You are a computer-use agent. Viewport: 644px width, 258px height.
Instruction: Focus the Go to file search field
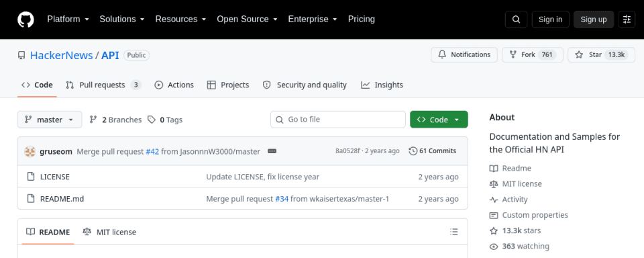point(338,120)
